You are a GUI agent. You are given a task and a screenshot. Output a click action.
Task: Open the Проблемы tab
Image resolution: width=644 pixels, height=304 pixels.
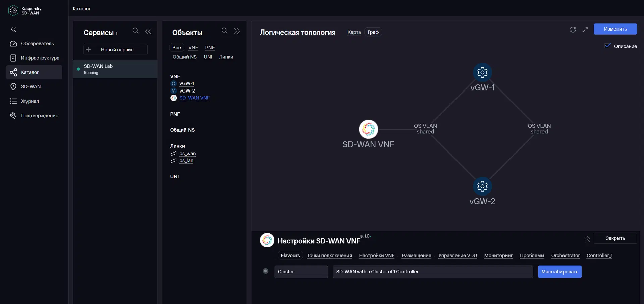click(532, 256)
